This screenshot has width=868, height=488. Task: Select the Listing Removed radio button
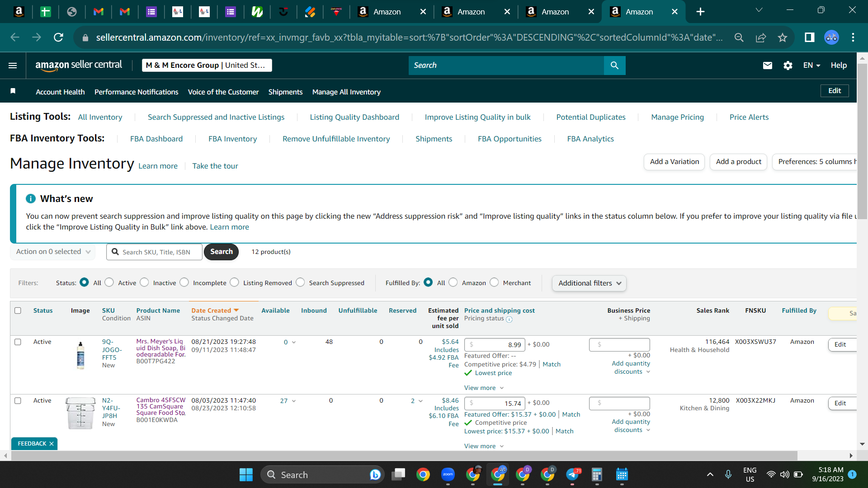click(234, 282)
